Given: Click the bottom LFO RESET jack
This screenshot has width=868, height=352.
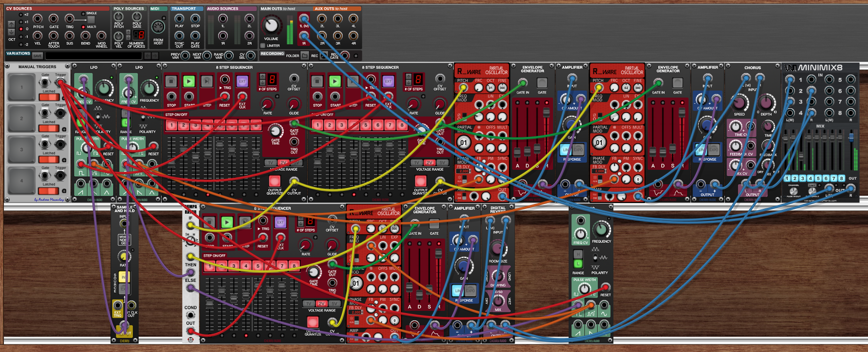Looking at the screenshot, I should pyautogui.click(x=606, y=287).
